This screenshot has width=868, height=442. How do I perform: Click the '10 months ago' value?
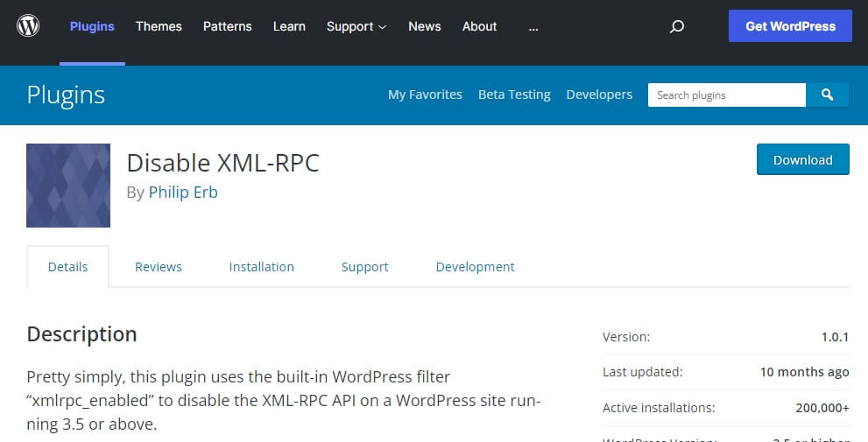pyautogui.click(x=804, y=372)
